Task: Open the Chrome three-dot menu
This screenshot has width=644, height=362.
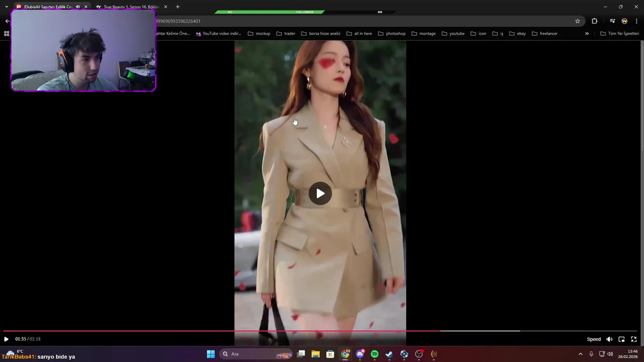Action: [x=637, y=21]
